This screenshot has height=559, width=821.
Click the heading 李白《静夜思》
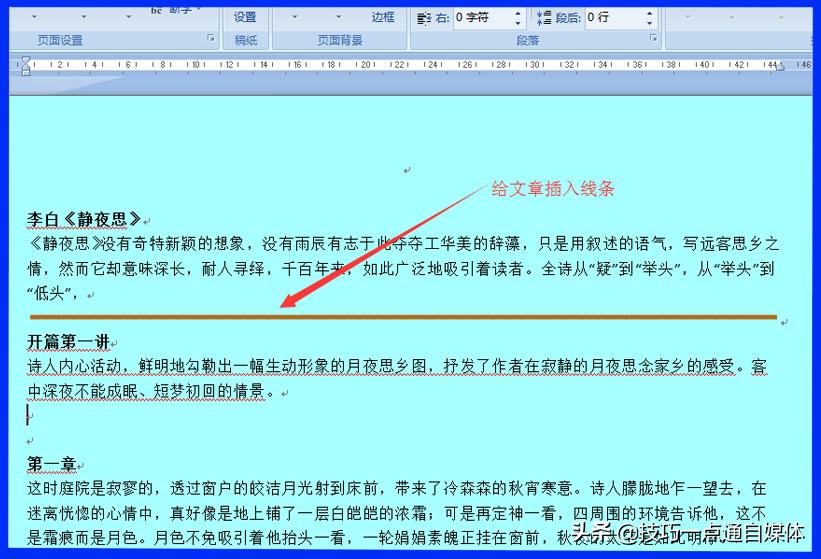(84, 219)
